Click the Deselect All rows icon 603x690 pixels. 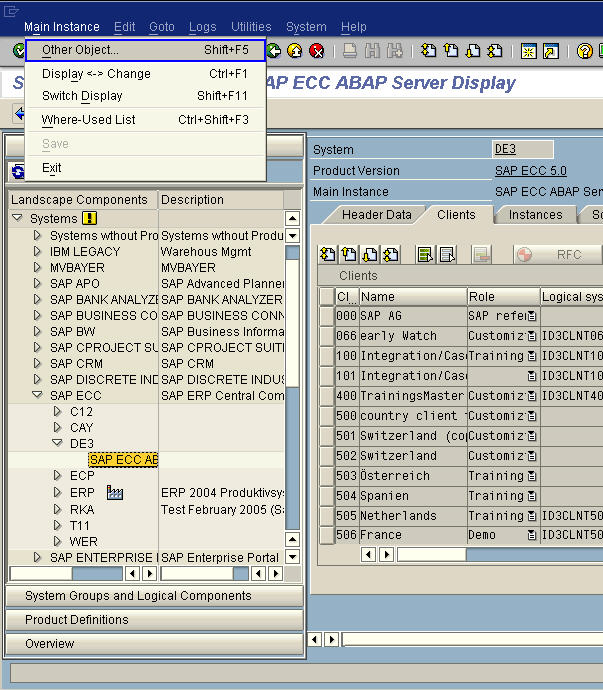point(448,254)
